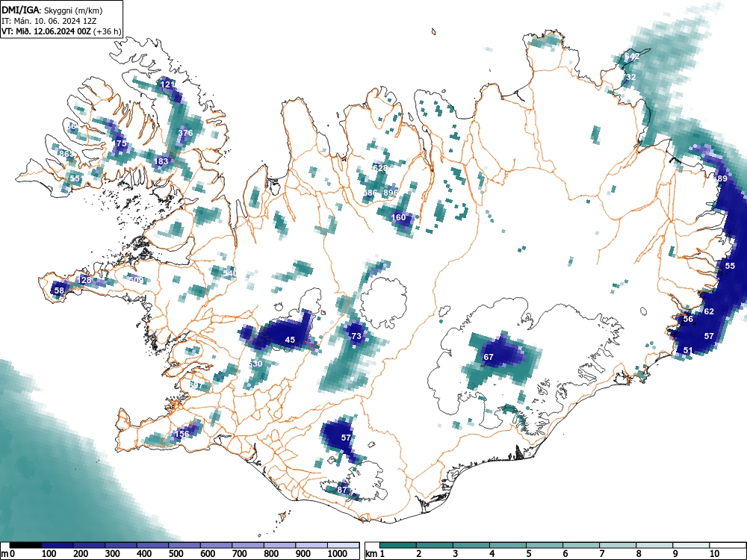This screenshot has height=560, width=747.
Task: Click the "1000" tick label in legend
Action: click(338, 554)
